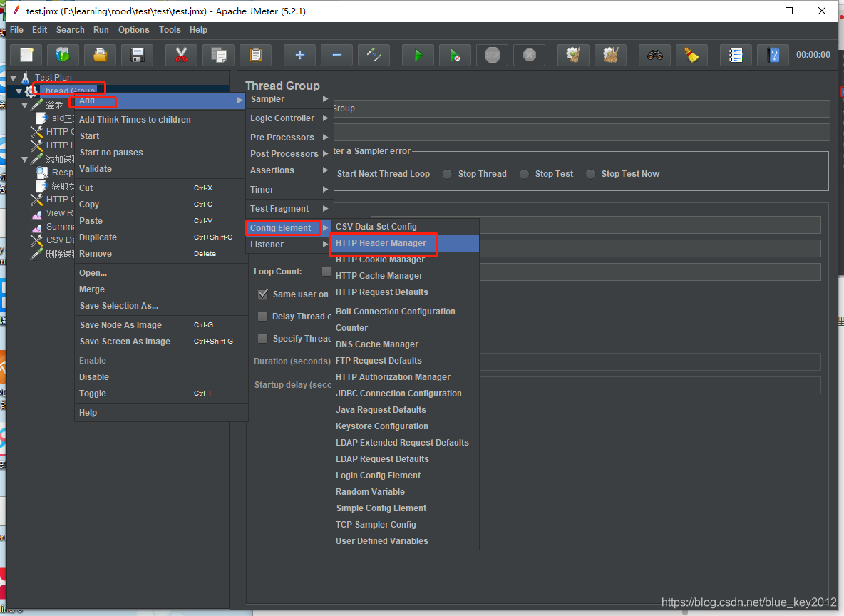Choose HTTP Header Manager from submenu
Viewport: 844px width, 616px height.
(x=405, y=243)
